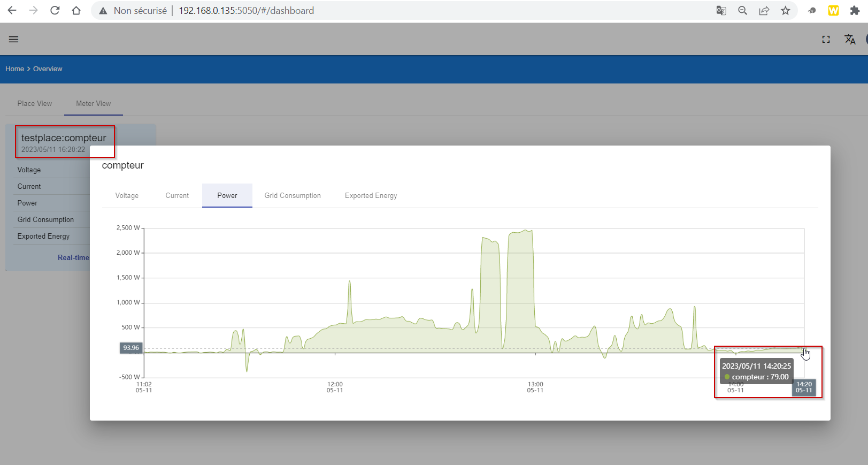Navigate back with browser back arrow
The image size is (868, 465).
pyautogui.click(x=12, y=10)
